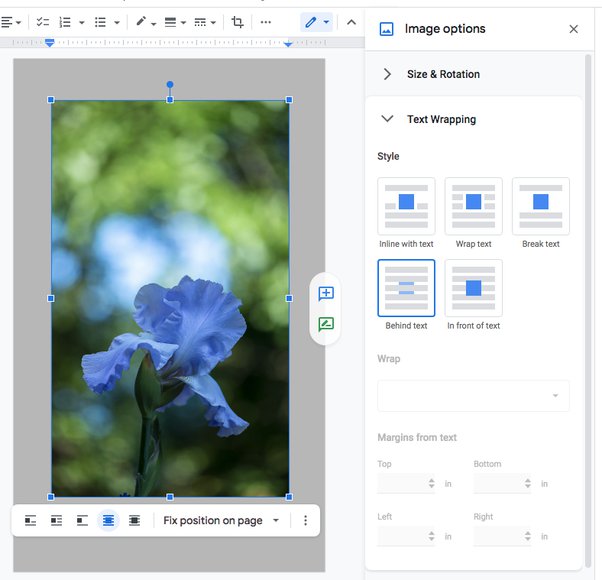
Task: Close the Image options panel
Action: tap(573, 29)
